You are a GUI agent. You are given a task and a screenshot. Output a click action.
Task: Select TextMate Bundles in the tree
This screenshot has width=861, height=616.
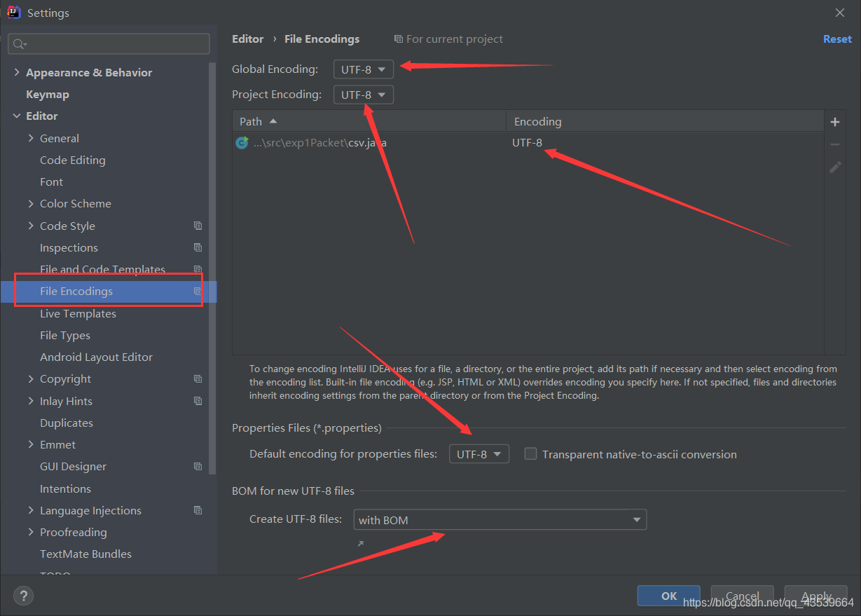pyautogui.click(x=85, y=554)
